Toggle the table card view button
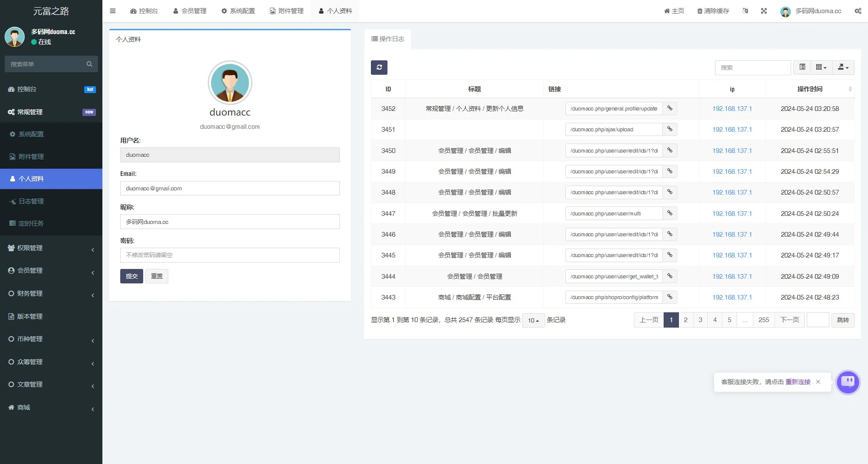This screenshot has height=464, width=868. click(x=802, y=67)
